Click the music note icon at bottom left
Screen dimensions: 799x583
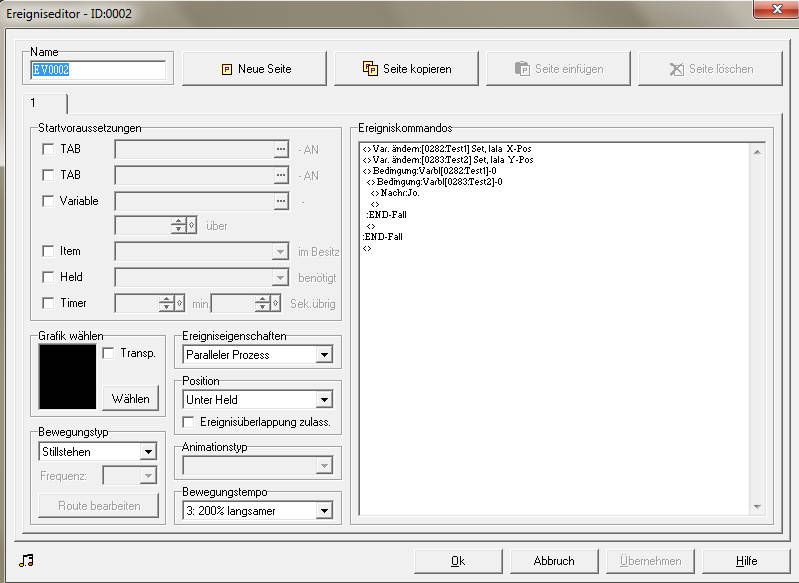click(26, 561)
